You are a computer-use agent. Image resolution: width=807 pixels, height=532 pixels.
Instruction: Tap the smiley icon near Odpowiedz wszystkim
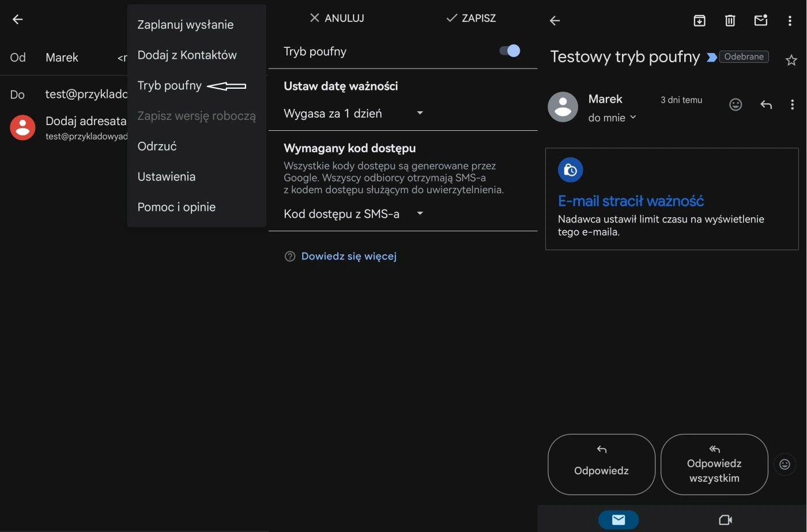pos(785,464)
